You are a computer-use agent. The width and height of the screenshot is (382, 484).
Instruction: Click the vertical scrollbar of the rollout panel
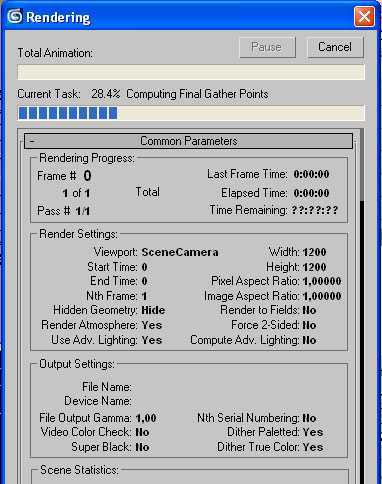tap(361, 306)
